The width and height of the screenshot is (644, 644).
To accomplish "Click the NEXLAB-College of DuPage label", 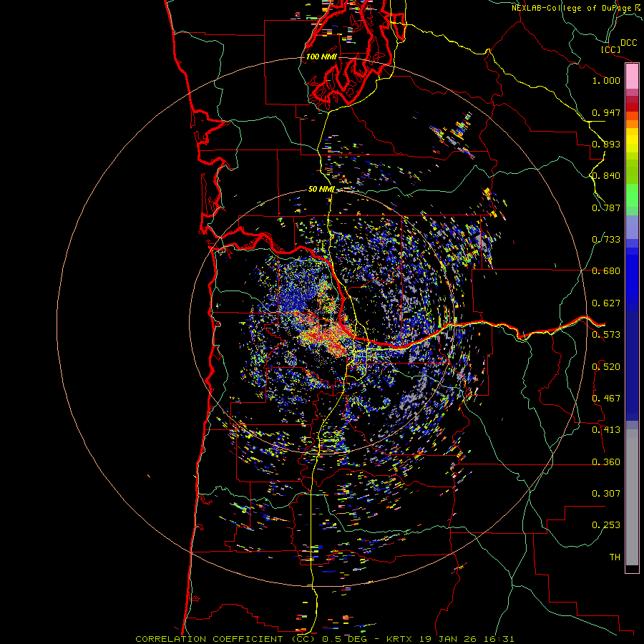I will (x=572, y=8).
